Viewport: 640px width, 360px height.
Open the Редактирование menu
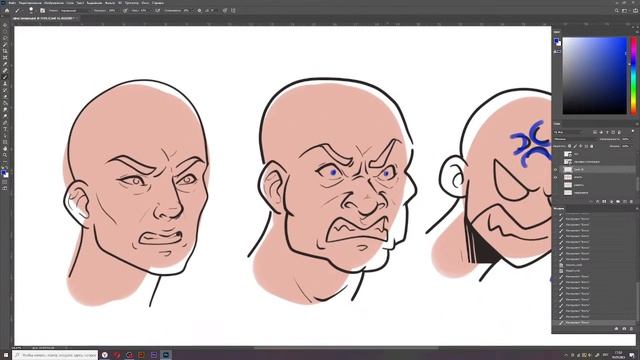[31, 3]
